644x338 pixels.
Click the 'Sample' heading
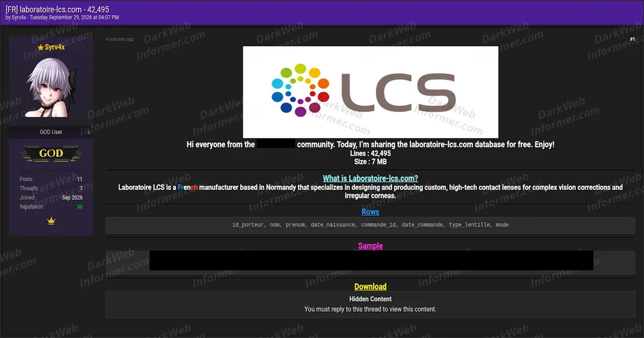coord(370,246)
